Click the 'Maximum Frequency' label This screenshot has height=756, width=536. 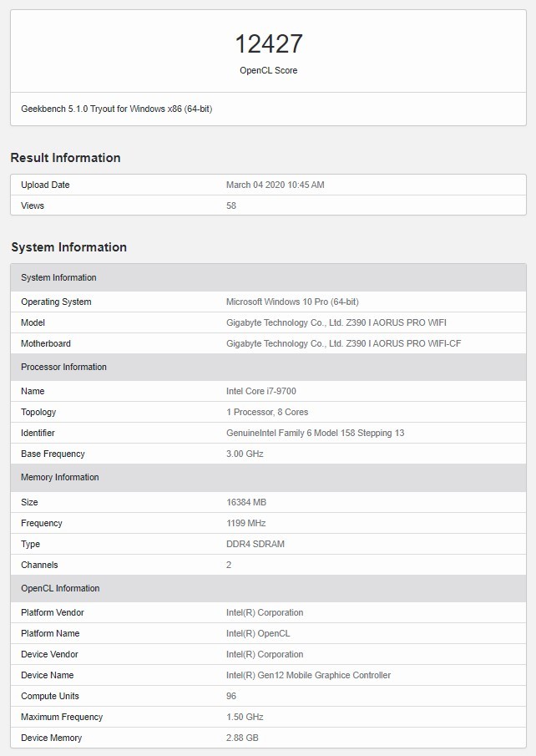[62, 717]
